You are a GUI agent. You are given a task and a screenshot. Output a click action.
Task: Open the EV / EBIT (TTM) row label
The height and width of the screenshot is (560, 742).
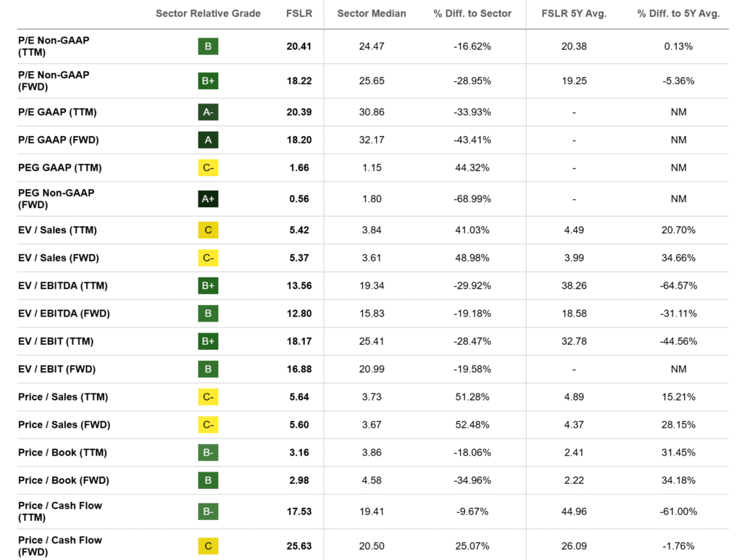coord(56,341)
